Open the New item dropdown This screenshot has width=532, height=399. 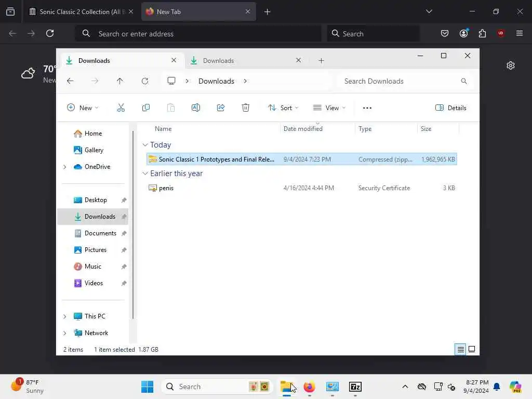click(x=83, y=108)
